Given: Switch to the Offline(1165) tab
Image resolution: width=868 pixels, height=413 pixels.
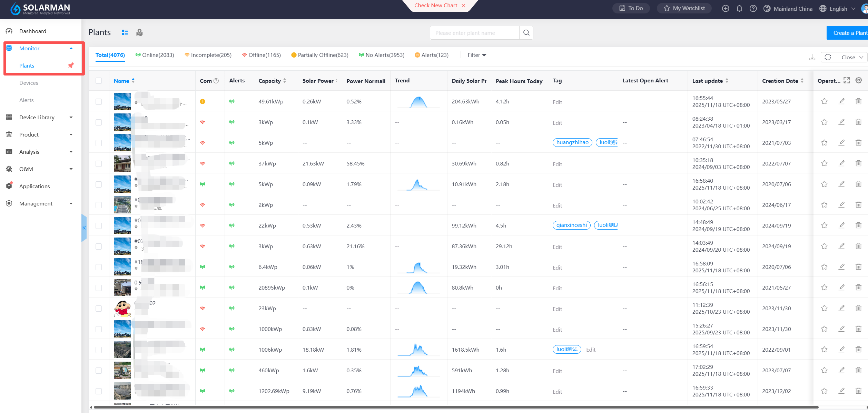Looking at the screenshot, I should tap(261, 55).
